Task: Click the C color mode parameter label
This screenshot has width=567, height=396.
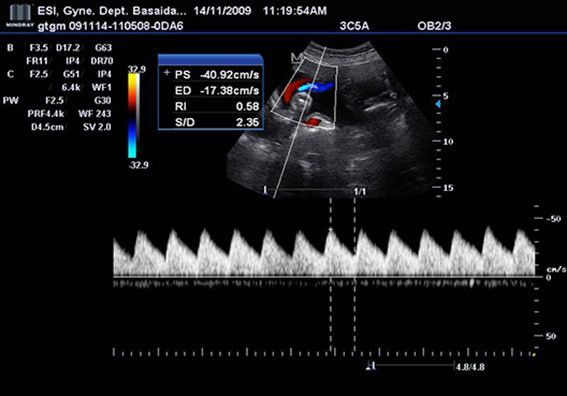Action: tap(10, 74)
